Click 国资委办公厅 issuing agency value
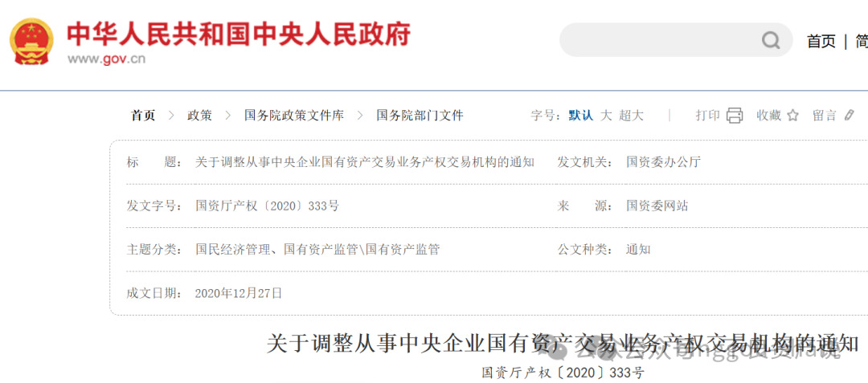868x383 pixels. point(663,162)
